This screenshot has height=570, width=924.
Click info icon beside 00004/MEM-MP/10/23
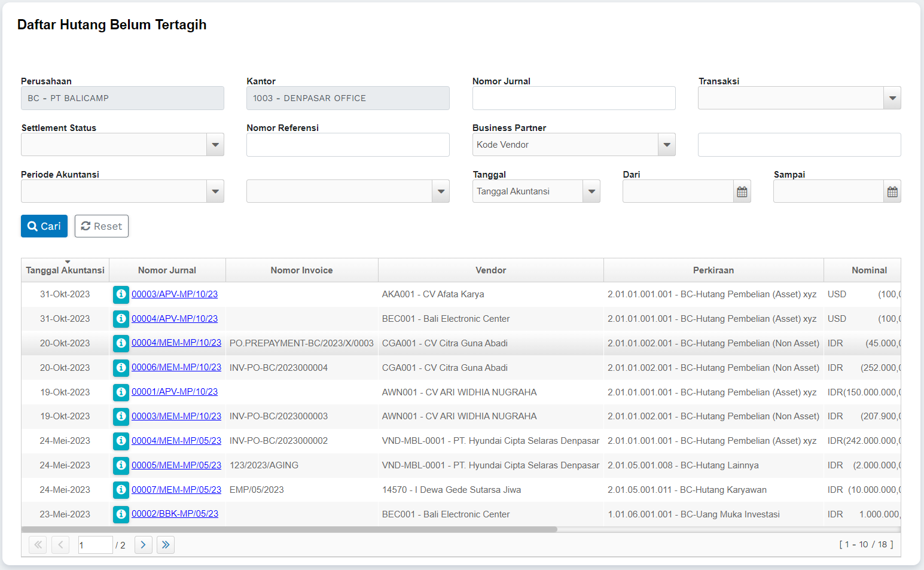(121, 343)
